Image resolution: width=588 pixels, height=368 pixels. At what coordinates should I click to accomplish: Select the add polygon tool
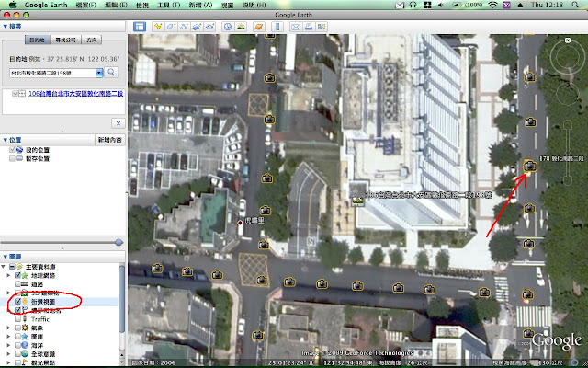click(x=171, y=27)
